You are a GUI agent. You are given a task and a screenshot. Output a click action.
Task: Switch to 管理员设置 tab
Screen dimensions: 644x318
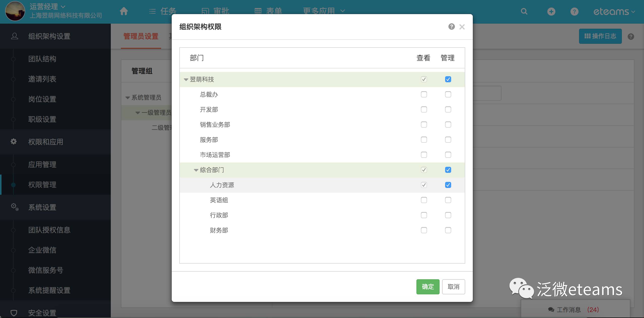pyautogui.click(x=141, y=36)
